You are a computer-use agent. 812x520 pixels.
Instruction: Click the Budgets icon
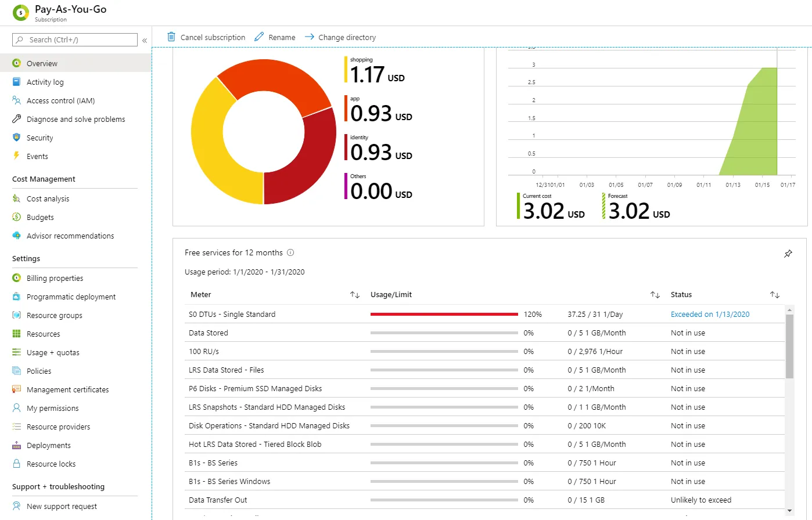(16, 217)
